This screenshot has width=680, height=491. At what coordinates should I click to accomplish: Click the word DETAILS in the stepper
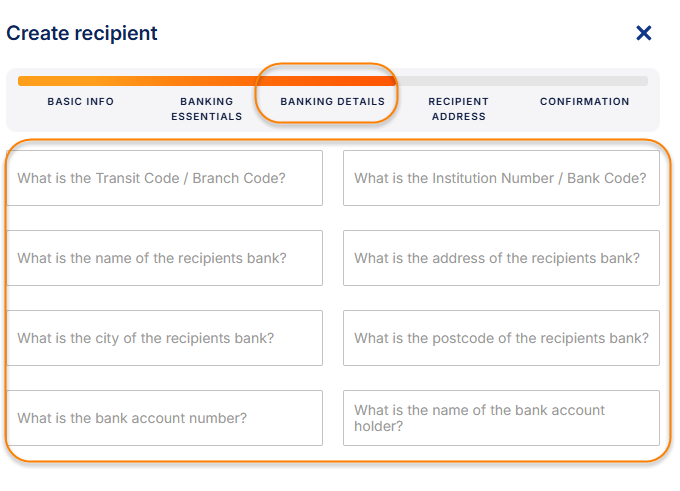(x=360, y=102)
